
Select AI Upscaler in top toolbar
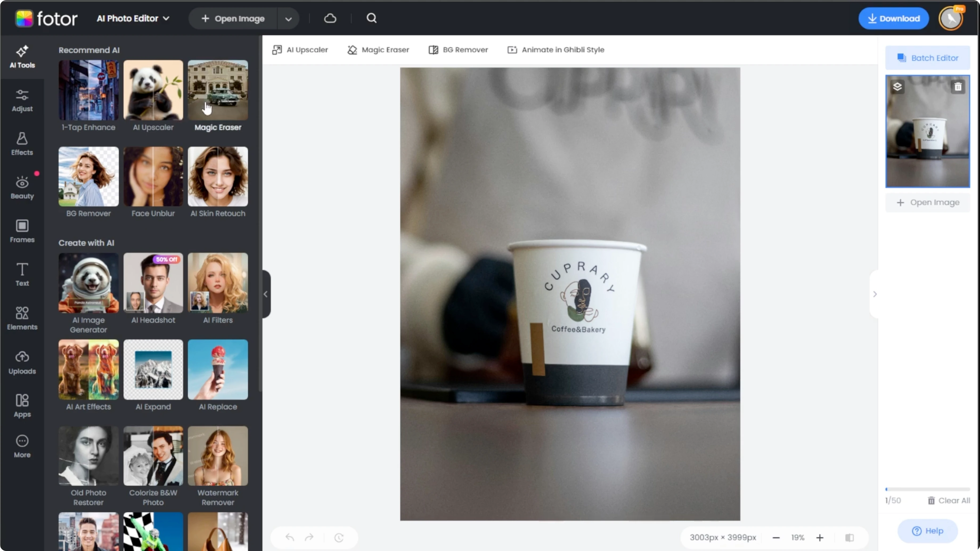(x=300, y=50)
